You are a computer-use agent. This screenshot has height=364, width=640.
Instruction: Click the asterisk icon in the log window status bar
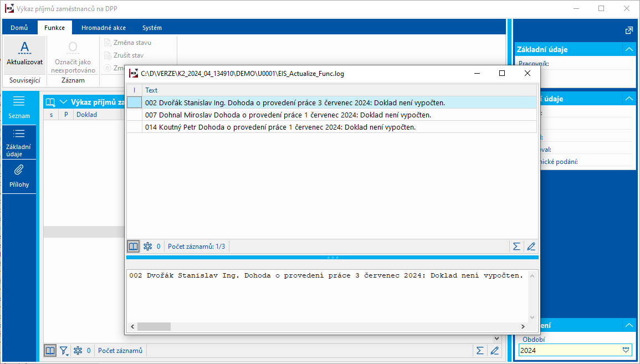point(147,246)
